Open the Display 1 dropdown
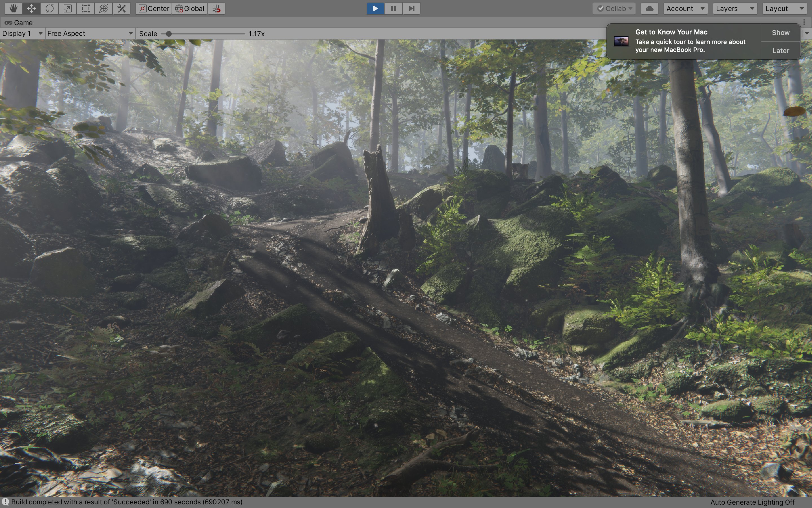812x508 pixels. tap(22, 33)
